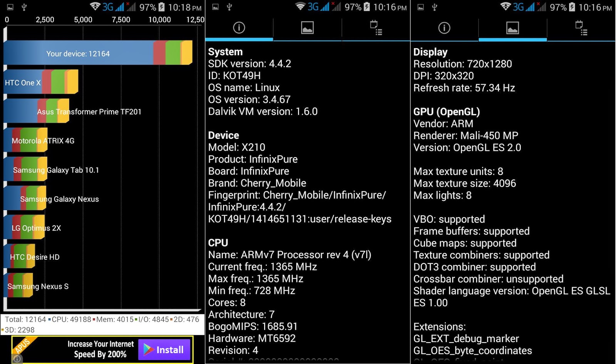This screenshot has height=364, width=616.
Task: Tap the picture notification icon in middle screen status bar
Action: 216,7
